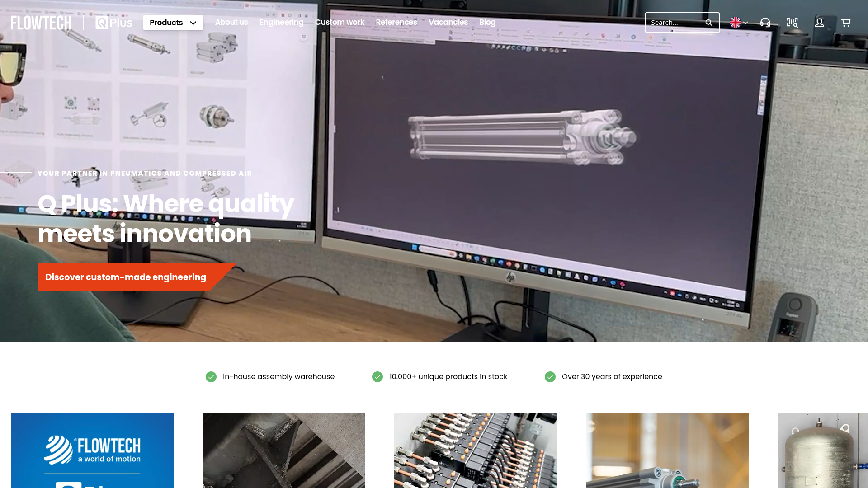This screenshot has height=488, width=868.
Task: Expand the UK flag language selector
Action: click(x=739, y=23)
